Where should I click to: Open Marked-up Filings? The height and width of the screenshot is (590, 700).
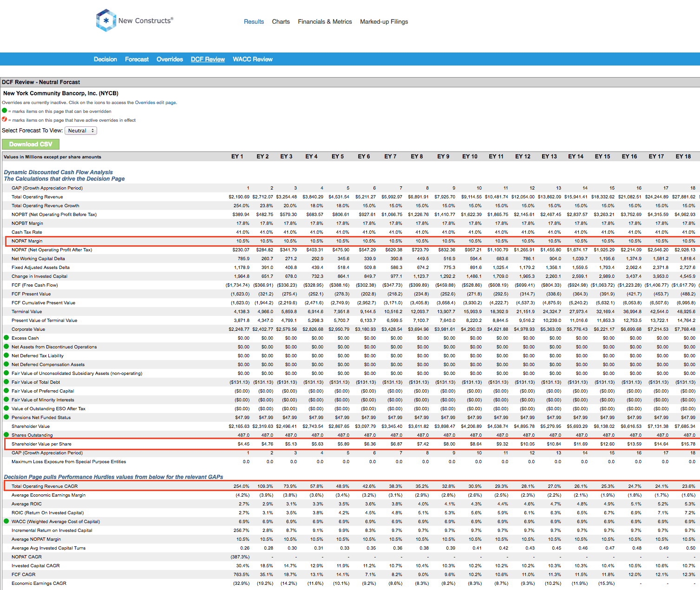pyautogui.click(x=384, y=21)
